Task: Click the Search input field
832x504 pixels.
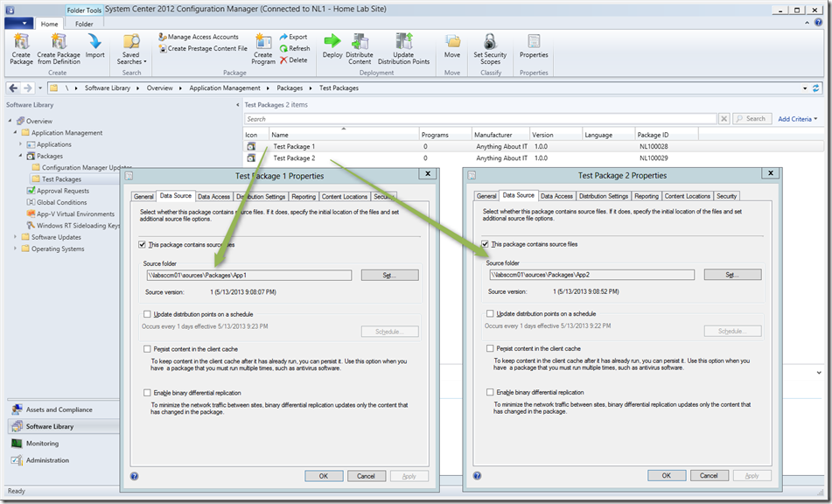Action: pyautogui.click(x=480, y=119)
